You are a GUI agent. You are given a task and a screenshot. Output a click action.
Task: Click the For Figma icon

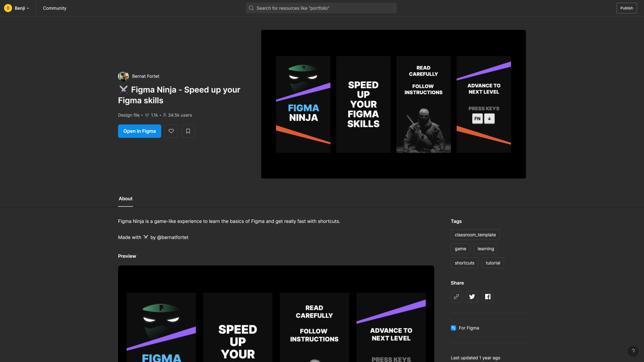pyautogui.click(x=453, y=328)
